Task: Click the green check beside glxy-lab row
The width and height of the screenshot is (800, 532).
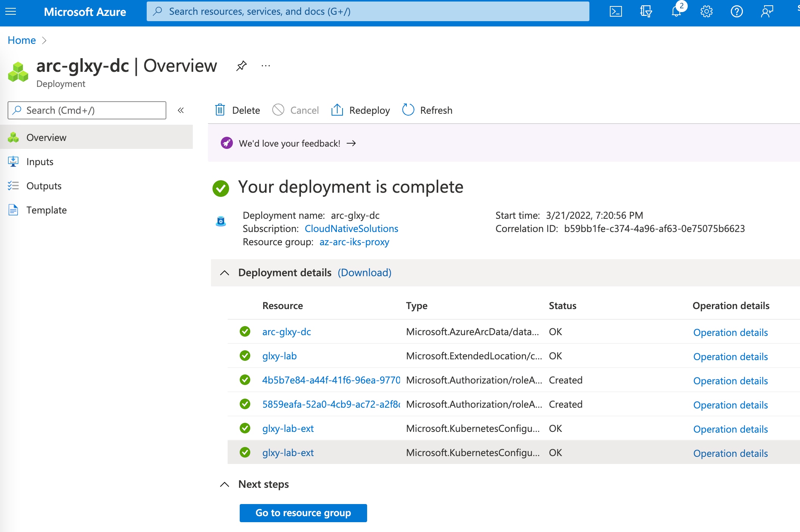Action: click(x=245, y=356)
